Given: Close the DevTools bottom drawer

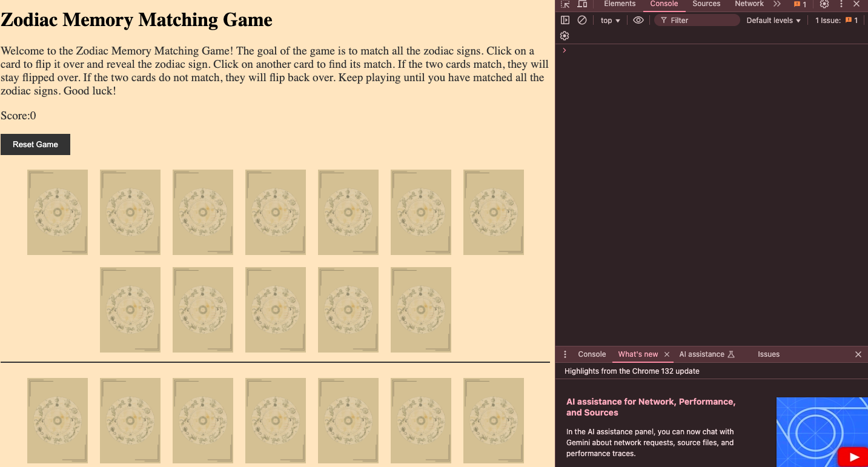Looking at the screenshot, I should click(858, 354).
